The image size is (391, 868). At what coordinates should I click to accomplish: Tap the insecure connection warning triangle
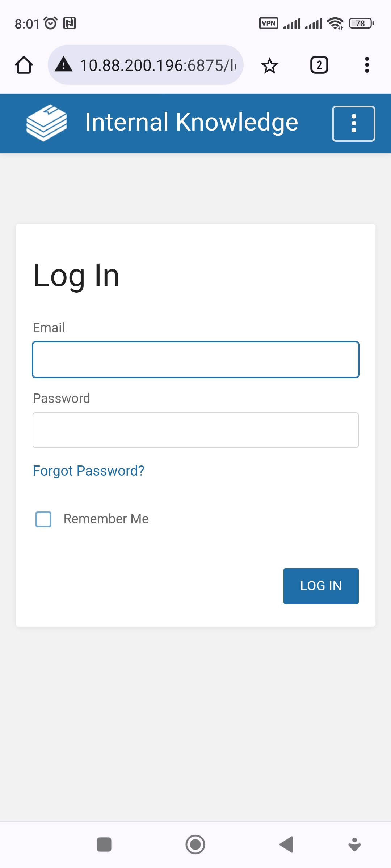64,65
